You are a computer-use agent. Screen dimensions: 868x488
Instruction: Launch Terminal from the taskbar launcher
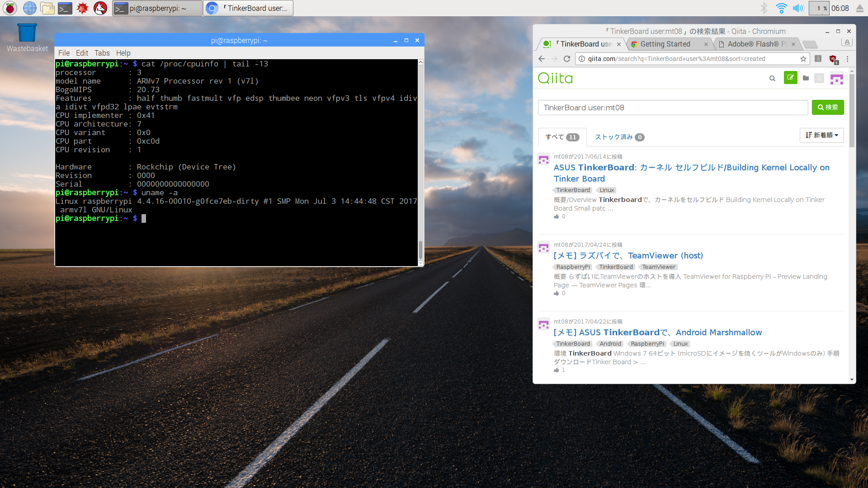[65, 8]
